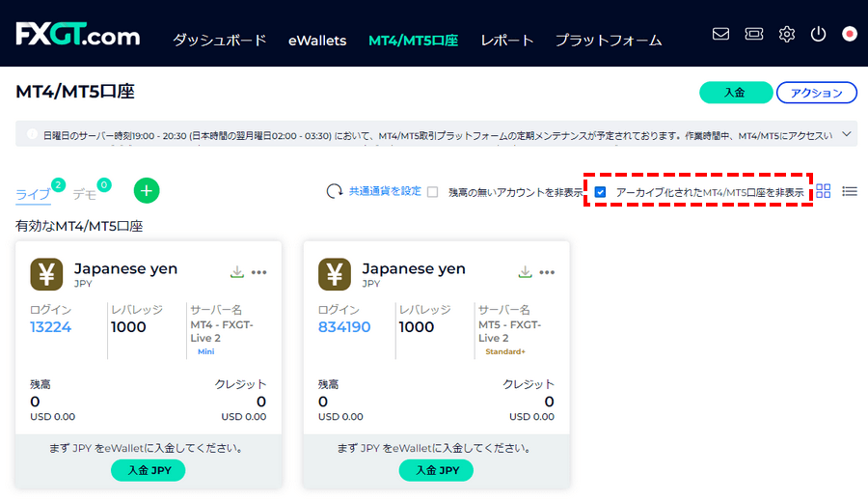The height and width of the screenshot is (500, 868).
Task: Expand the maintenance notice chevron
Action: [847, 134]
